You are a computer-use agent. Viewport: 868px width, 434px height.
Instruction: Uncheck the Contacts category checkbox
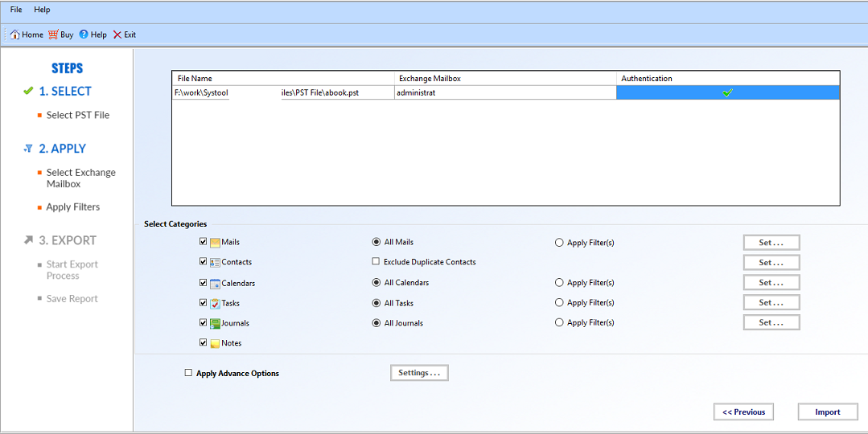point(204,261)
